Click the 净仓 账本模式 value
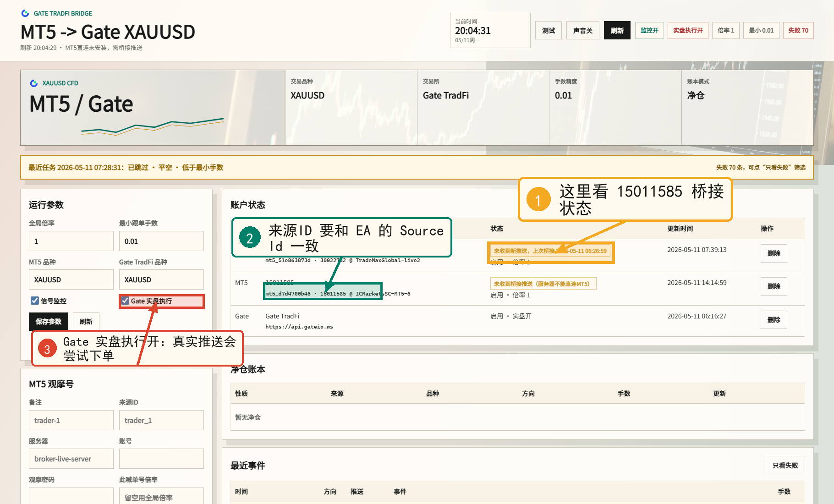Image resolution: width=834 pixels, height=504 pixels. [696, 95]
